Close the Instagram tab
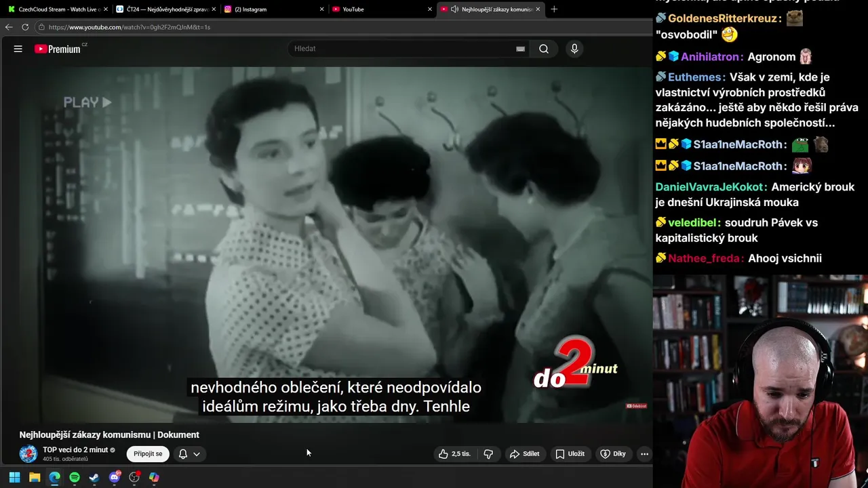Viewport: 868px width, 488px height. (321, 9)
